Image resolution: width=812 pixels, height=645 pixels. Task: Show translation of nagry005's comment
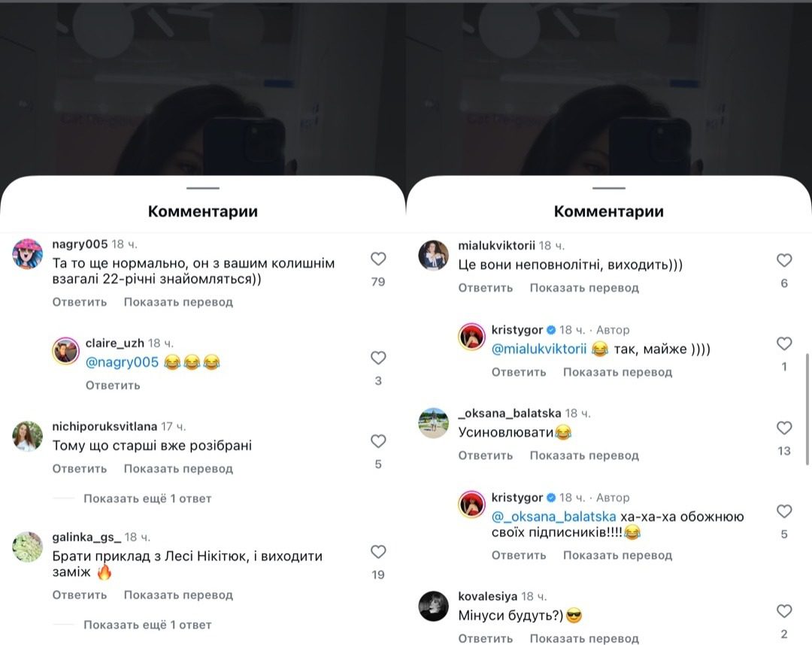pyautogui.click(x=178, y=301)
